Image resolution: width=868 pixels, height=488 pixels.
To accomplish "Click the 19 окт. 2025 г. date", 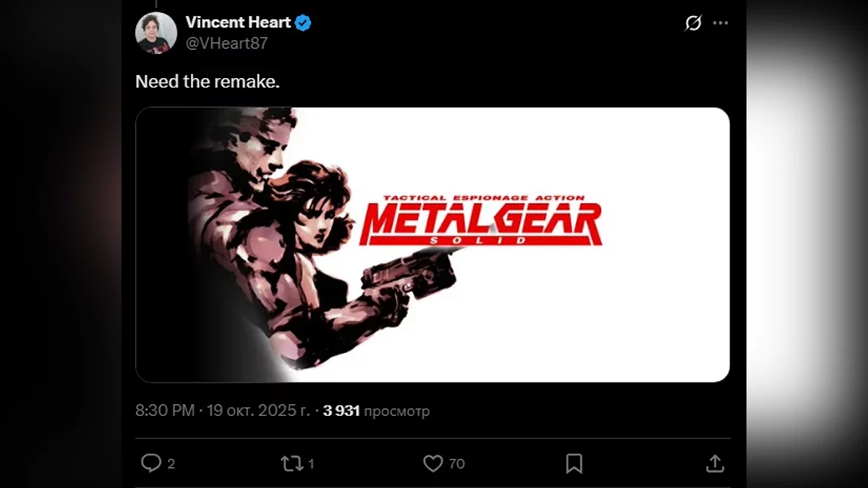I will pyautogui.click(x=258, y=411).
